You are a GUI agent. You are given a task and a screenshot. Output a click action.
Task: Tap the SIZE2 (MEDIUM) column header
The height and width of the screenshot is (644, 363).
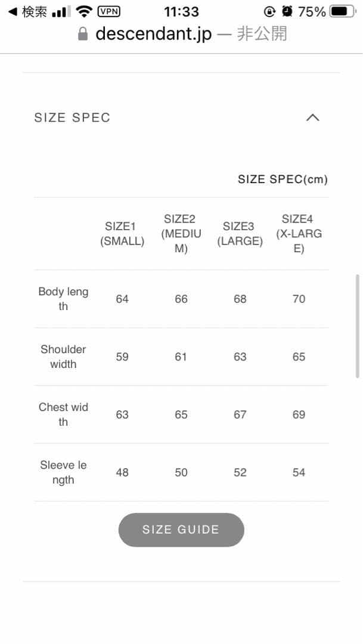click(x=181, y=234)
